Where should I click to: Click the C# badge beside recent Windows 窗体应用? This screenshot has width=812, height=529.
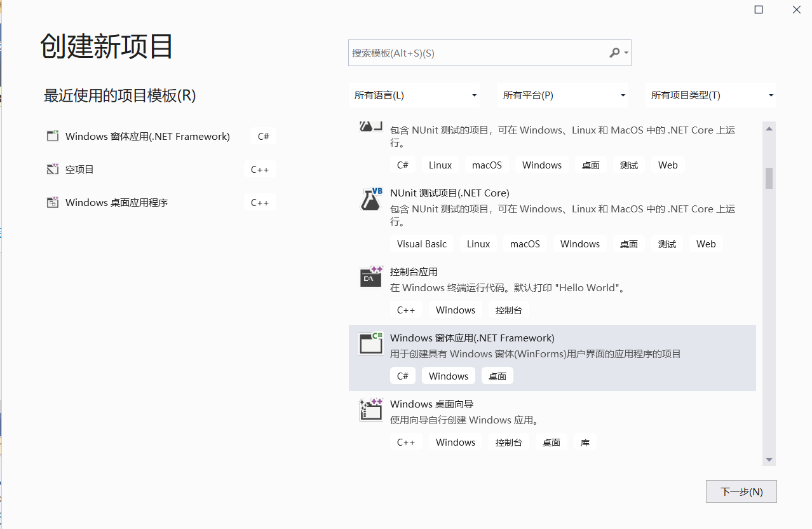pos(263,136)
